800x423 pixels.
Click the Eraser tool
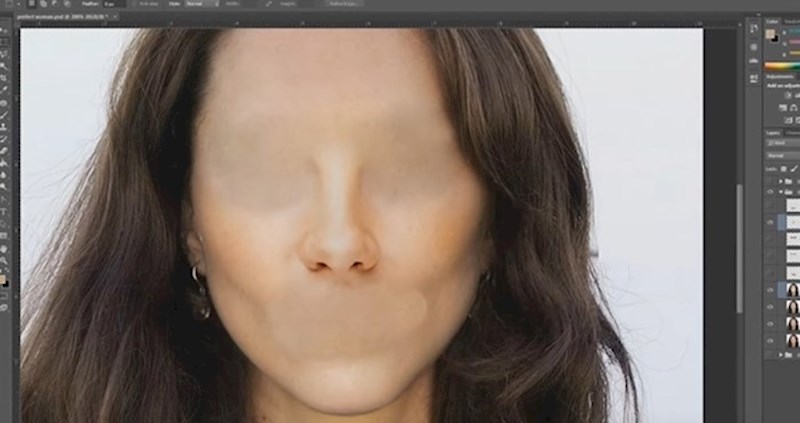coord(4,150)
